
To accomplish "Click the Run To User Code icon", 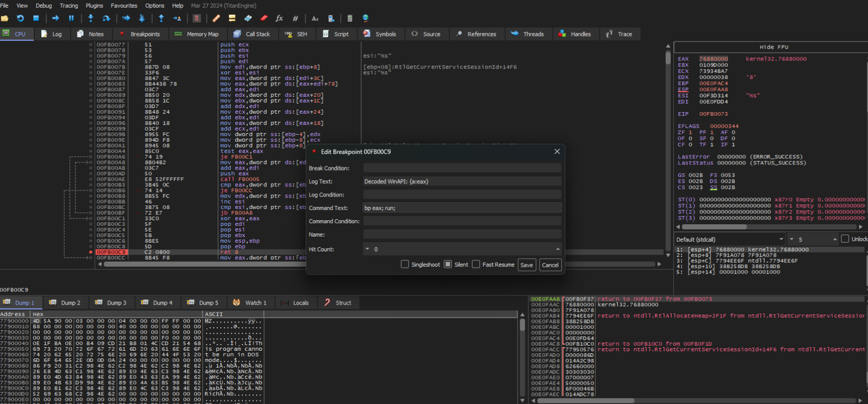I will click(177, 18).
